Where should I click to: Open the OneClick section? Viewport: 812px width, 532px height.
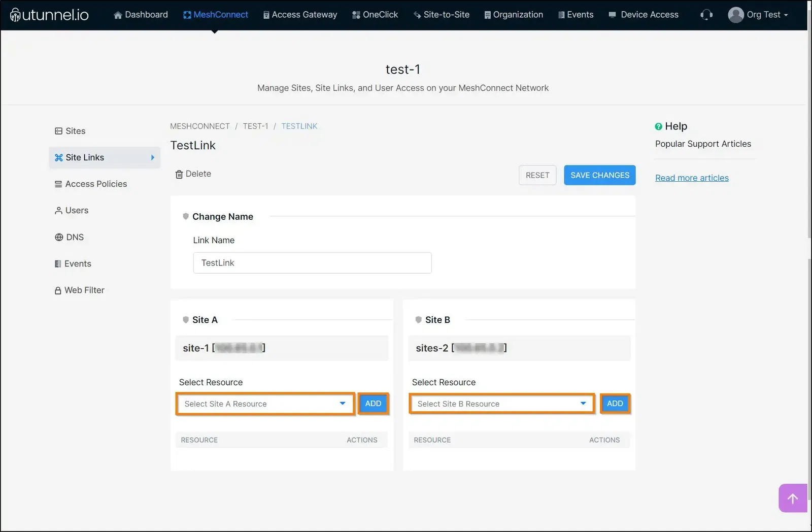point(375,15)
